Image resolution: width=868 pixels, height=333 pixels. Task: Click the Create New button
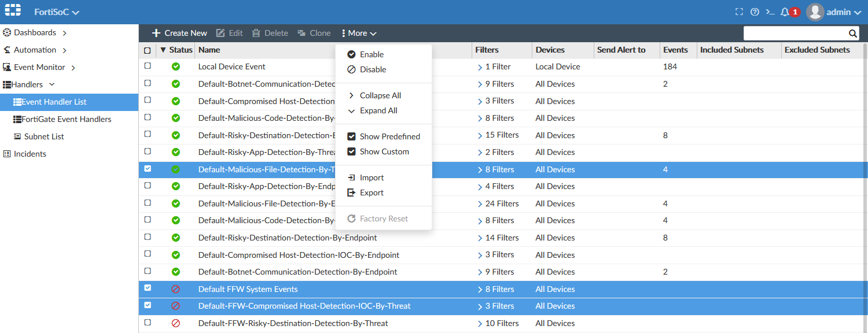point(179,33)
